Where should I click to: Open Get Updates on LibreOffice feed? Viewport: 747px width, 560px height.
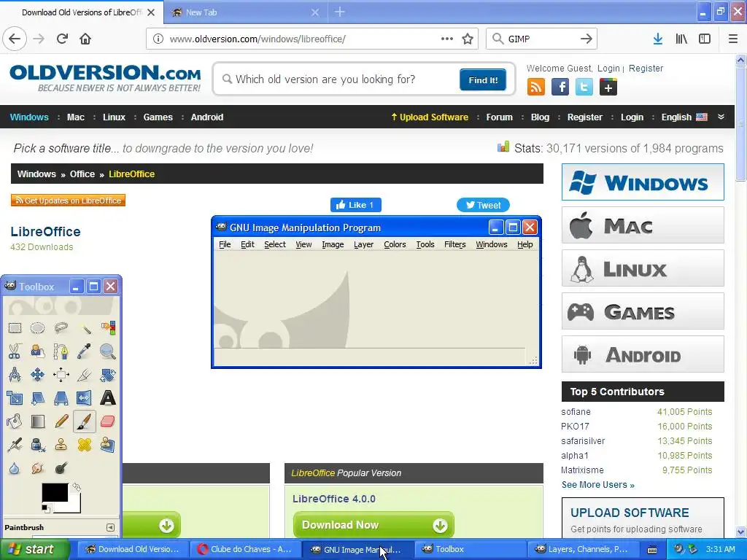(68, 201)
